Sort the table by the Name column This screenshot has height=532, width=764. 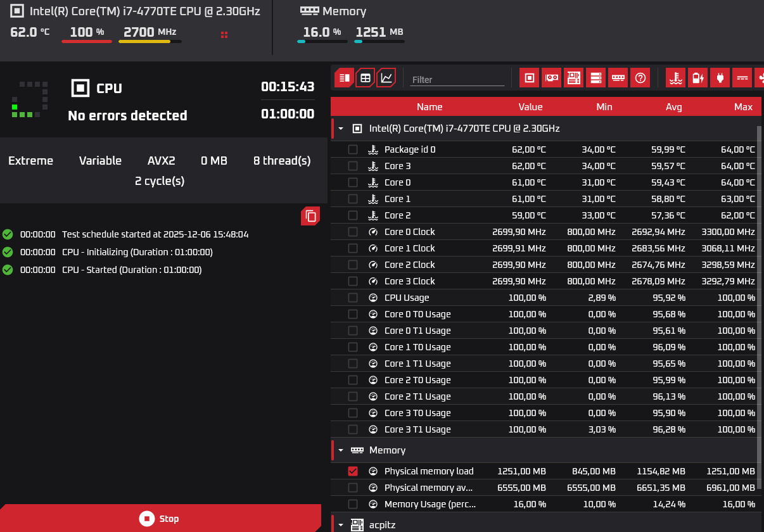click(430, 107)
